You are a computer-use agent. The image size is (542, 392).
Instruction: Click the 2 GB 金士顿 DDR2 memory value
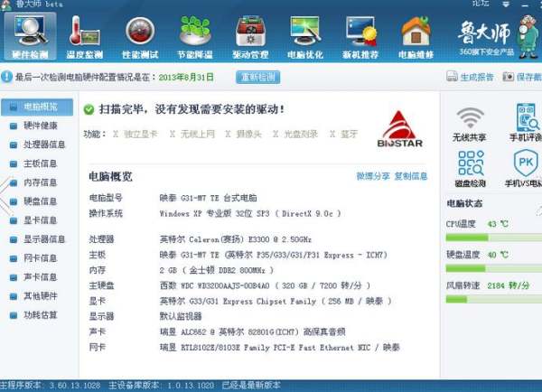tap(217, 270)
